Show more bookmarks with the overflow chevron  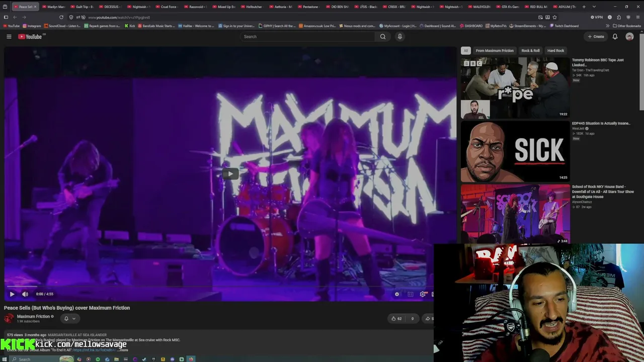tap(607, 26)
